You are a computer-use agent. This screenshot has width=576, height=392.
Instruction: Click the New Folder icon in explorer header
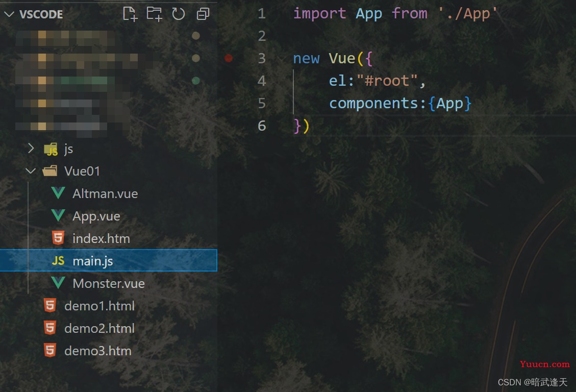154,14
